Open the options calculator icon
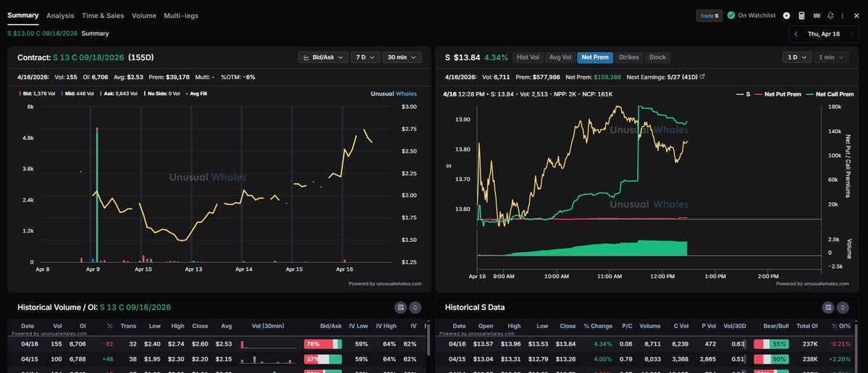868x373 pixels. pyautogui.click(x=801, y=15)
